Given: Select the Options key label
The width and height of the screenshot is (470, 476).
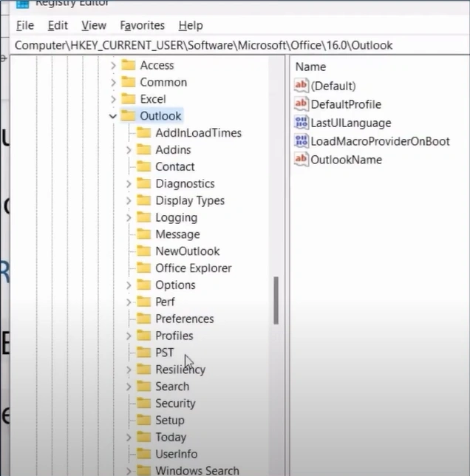Looking at the screenshot, I should (x=175, y=285).
